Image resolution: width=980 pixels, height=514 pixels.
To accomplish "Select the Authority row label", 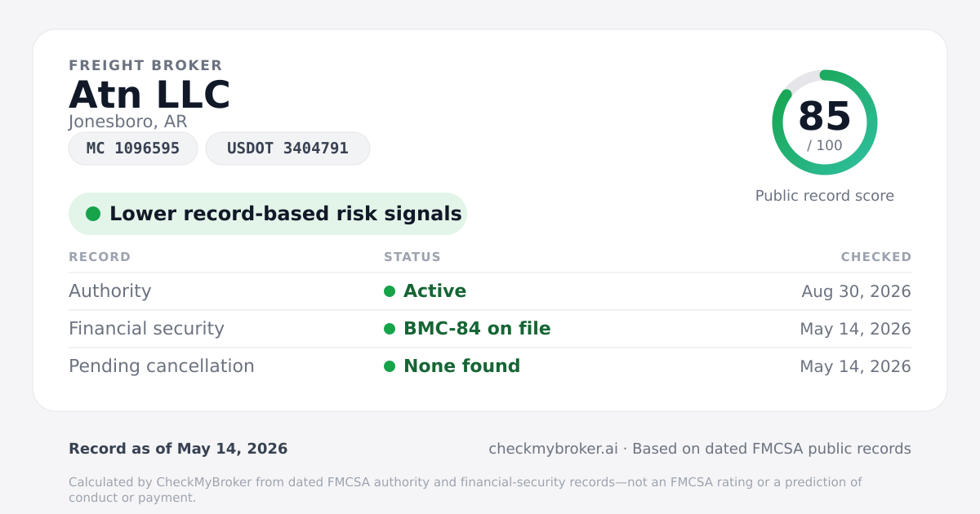I will tap(110, 291).
